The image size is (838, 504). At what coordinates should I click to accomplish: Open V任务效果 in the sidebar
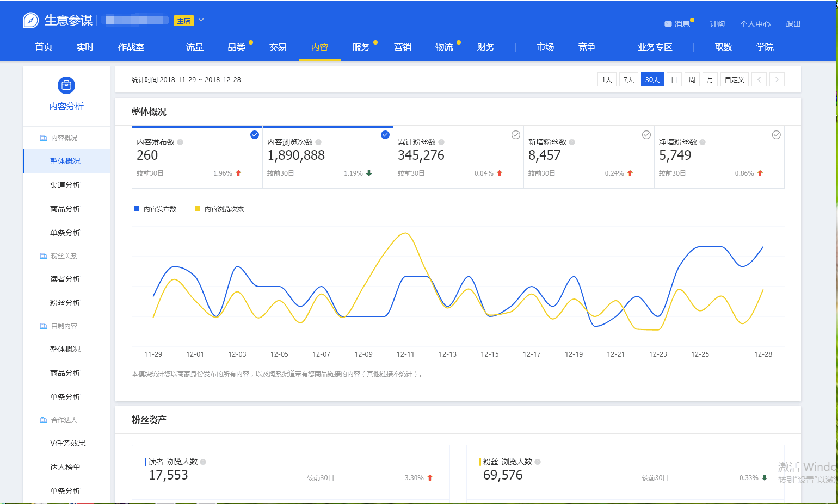(68, 443)
